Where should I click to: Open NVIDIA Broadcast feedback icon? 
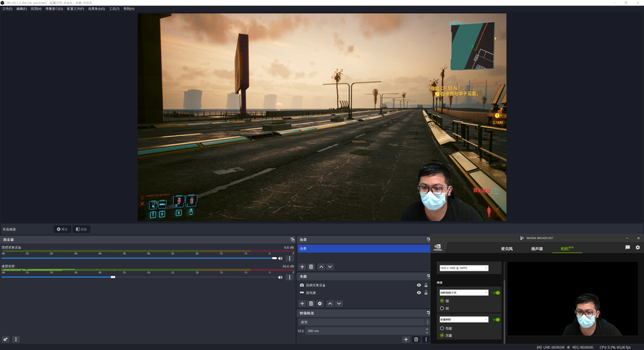(628, 248)
